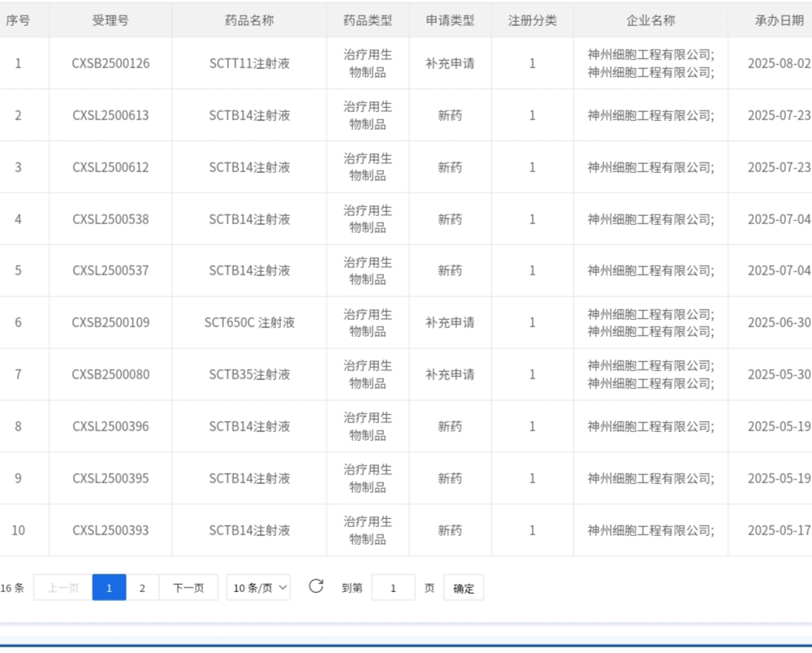Viewport: 812px width, 653px height.
Task: Go to page 2
Action: pyautogui.click(x=142, y=587)
